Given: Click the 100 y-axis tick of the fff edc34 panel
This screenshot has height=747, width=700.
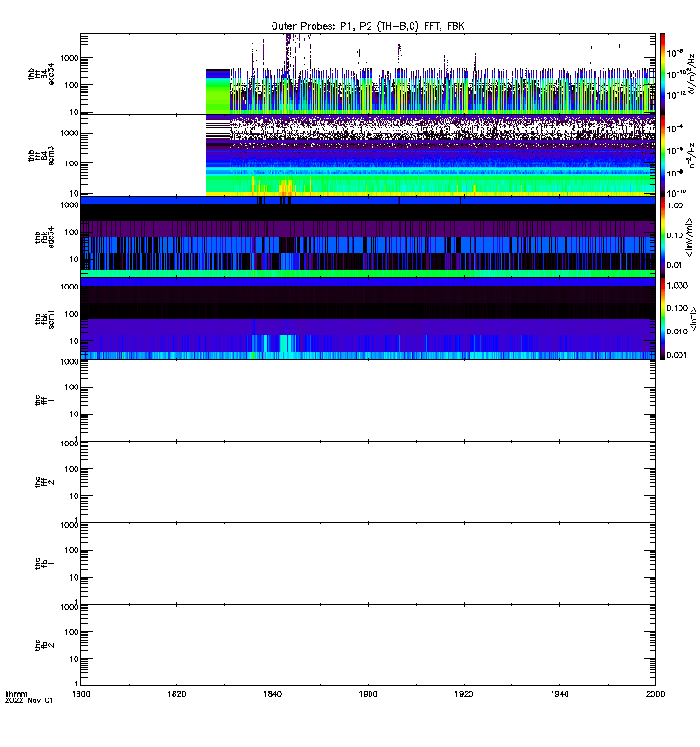Looking at the screenshot, I should point(72,85).
